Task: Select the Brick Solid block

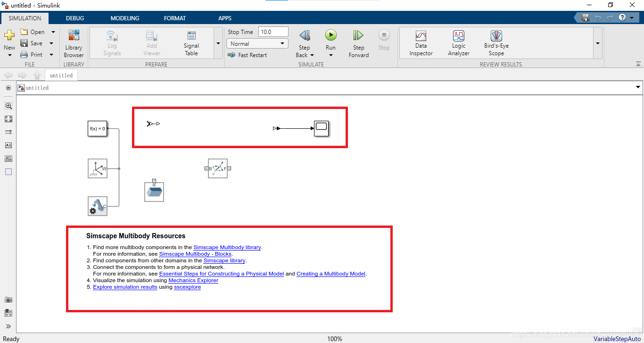Action: [154, 192]
